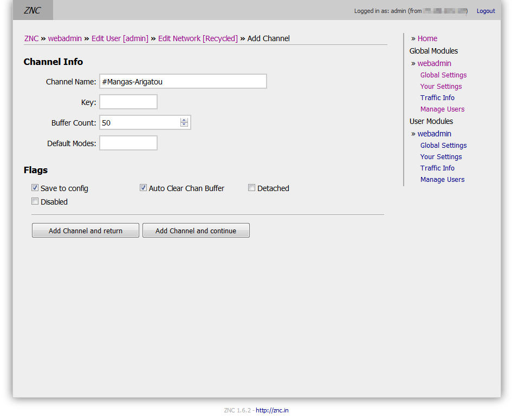Return to Edit Network [Recycled] breadcrumb
This screenshot has width=512, height=420.
(198, 38)
